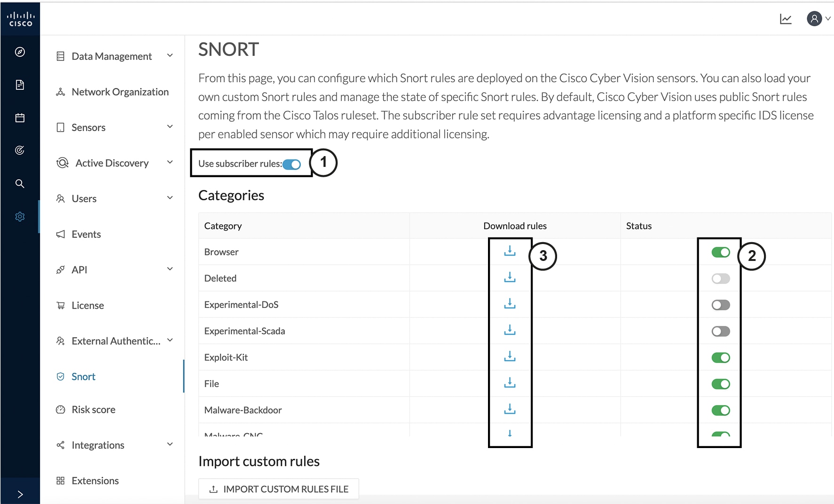Viewport: 834px width, 504px height.
Task: Select the Malware-Backdoor category name
Action: tap(243, 410)
